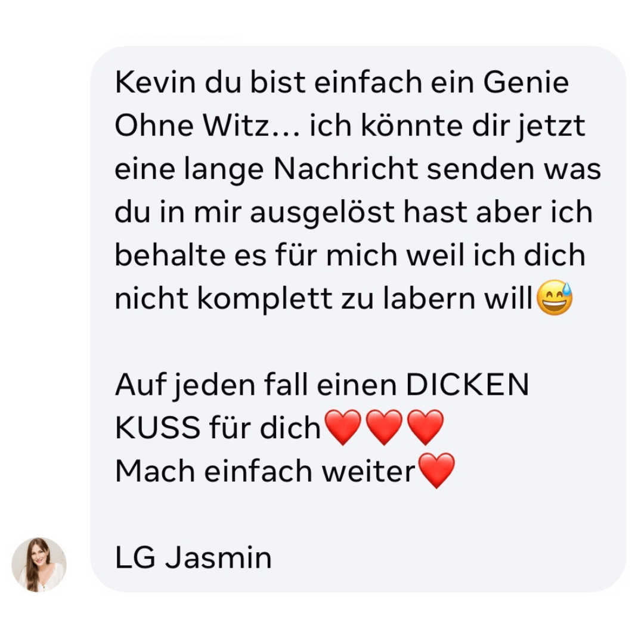Click the word "Nachricht" in the message
The image size is (644, 644).
tap(346, 168)
